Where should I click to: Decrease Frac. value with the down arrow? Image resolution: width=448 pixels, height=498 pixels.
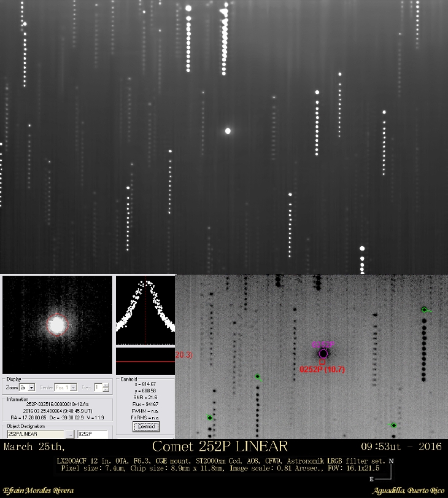click(106, 390)
